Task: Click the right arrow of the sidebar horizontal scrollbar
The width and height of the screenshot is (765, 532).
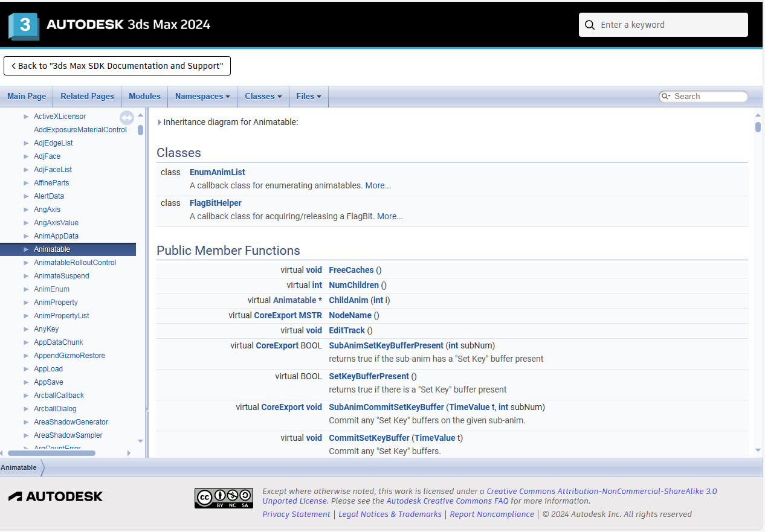Action: pyautogui.click(x=129, y=453)
